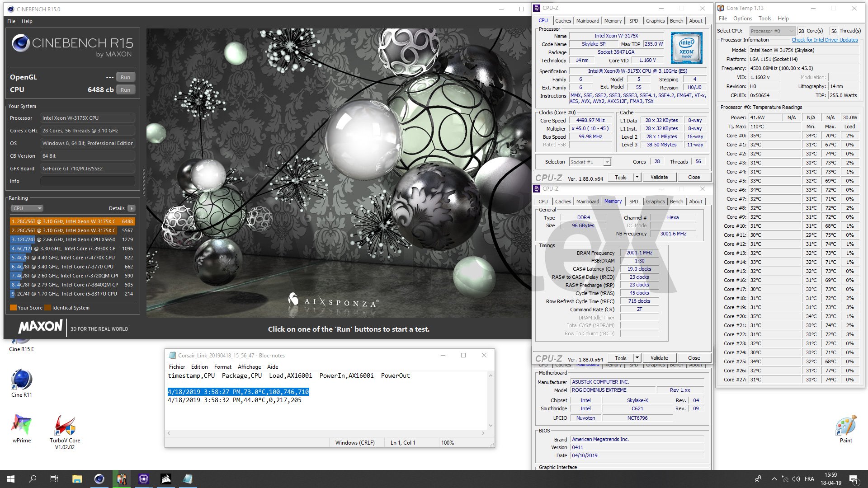Switch to Caches tab in top CPU-Z
This screenshot has width=868, height=488.
pos(563,21)
